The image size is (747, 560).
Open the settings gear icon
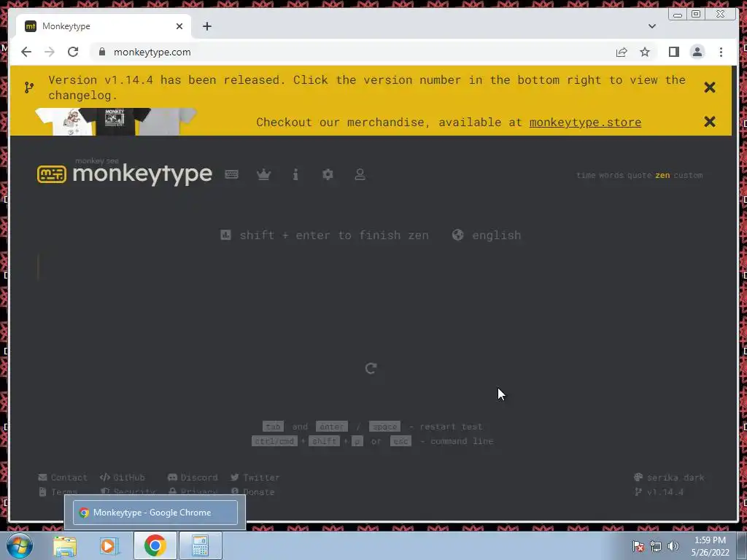[328, 174]
